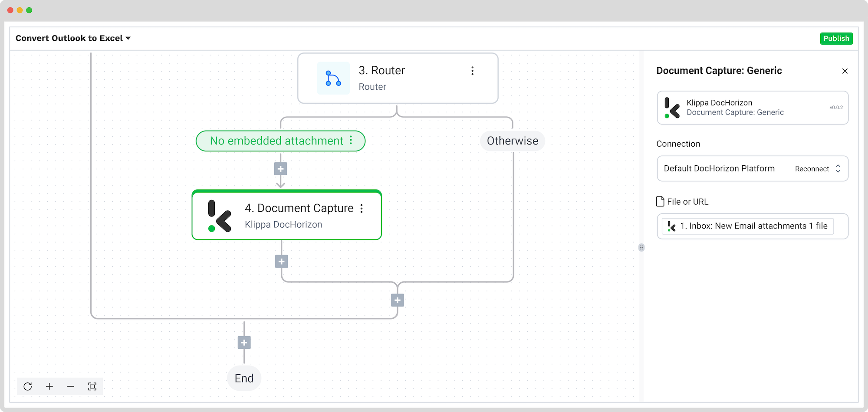Add a step above the End node
868x412 pixels.
coord(244,343)
